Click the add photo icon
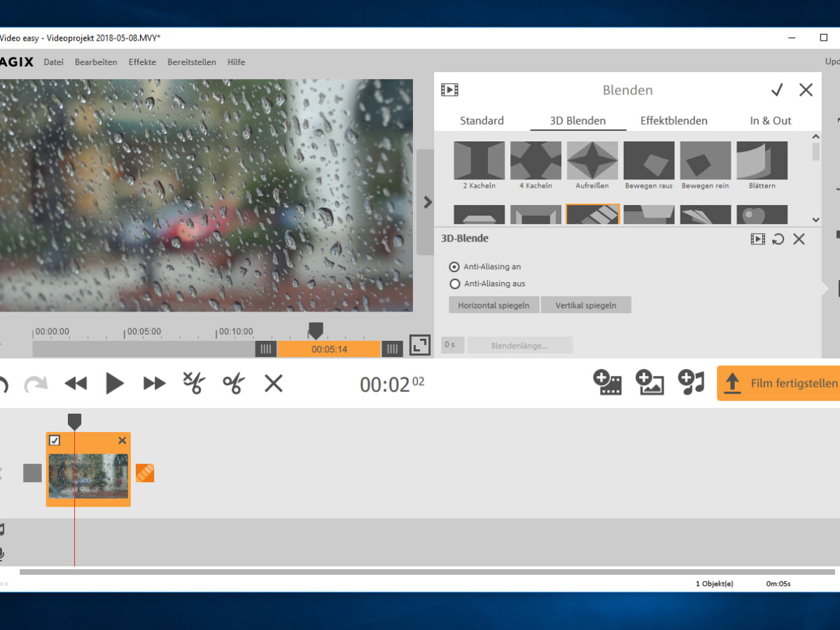This screenshot has width=840, height=630. 649,382
